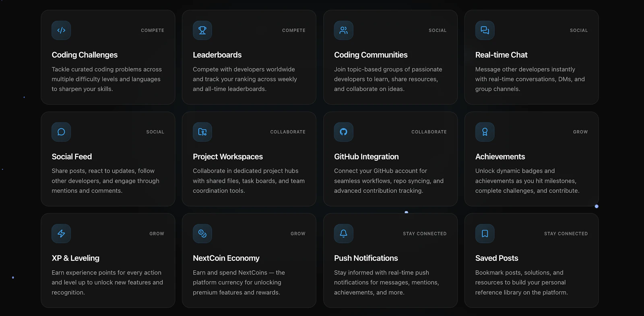Click the GROW tag on XP & Leveling card

click(157, 234)
